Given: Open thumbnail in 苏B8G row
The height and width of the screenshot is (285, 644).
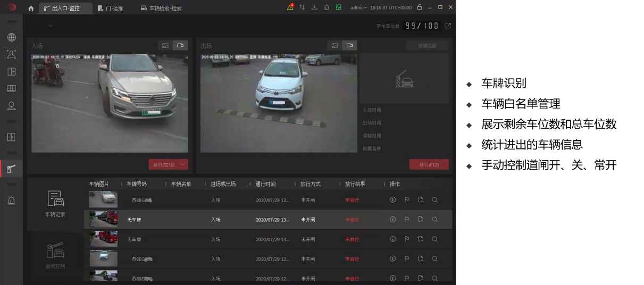Looking at the screenshot, I should tap(103, 200).
